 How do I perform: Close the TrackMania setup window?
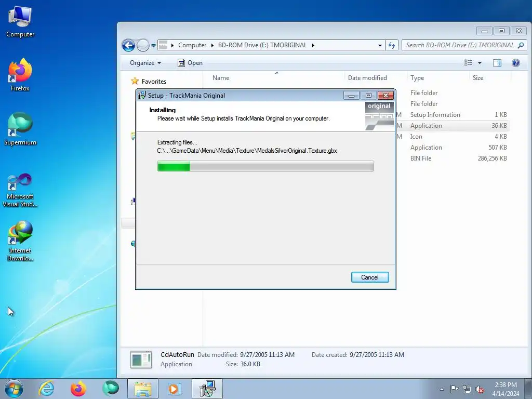[x=385, y=96]
